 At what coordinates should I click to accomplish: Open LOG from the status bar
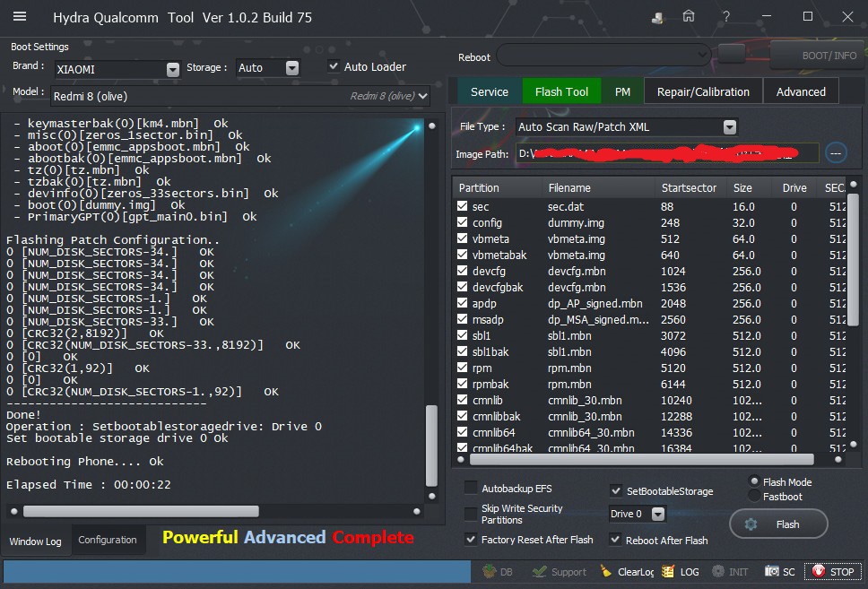(x=681, y=572)
